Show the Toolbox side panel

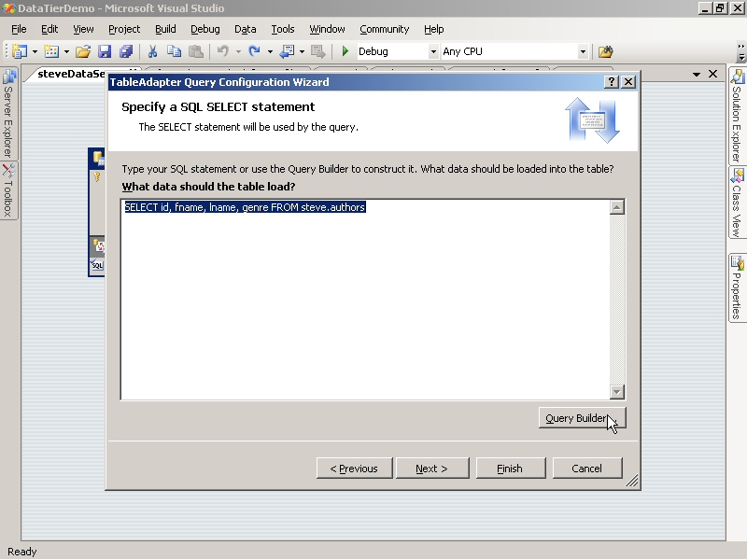coord(8,190)
